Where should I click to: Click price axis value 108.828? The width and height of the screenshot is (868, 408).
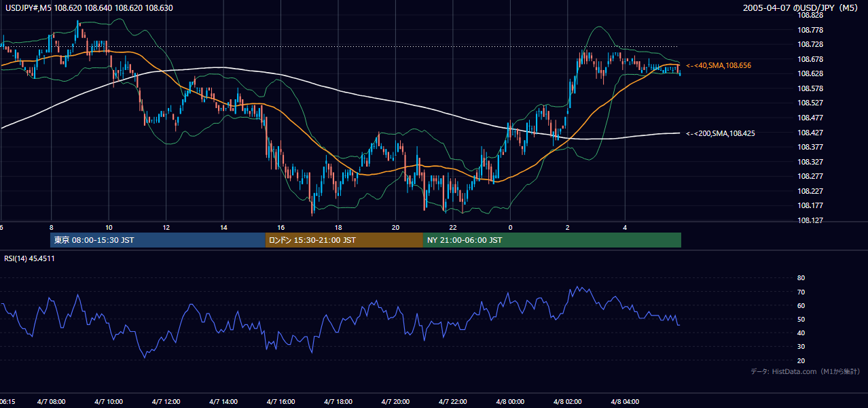[x=810, y=15]
